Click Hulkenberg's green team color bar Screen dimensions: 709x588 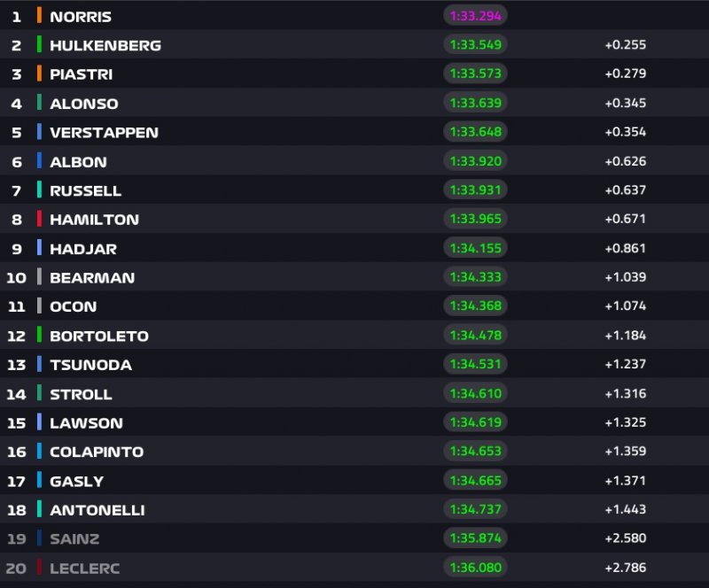pos(39,45)
